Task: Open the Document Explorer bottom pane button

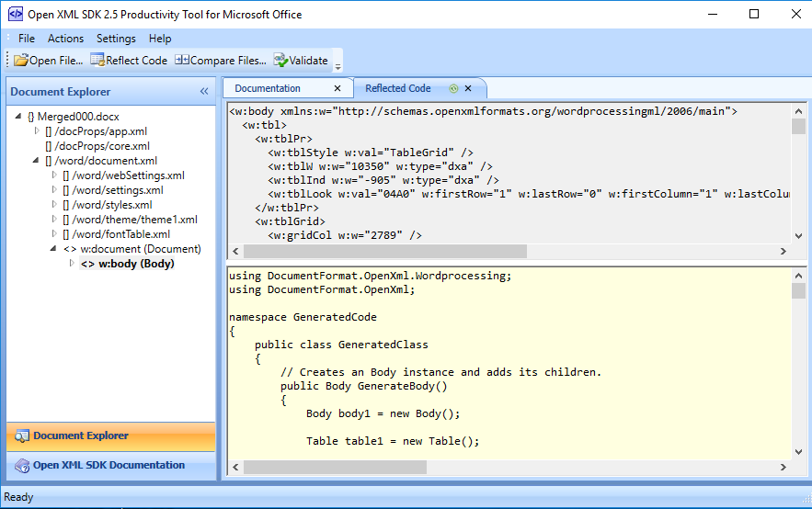Action: coord(111,436)
